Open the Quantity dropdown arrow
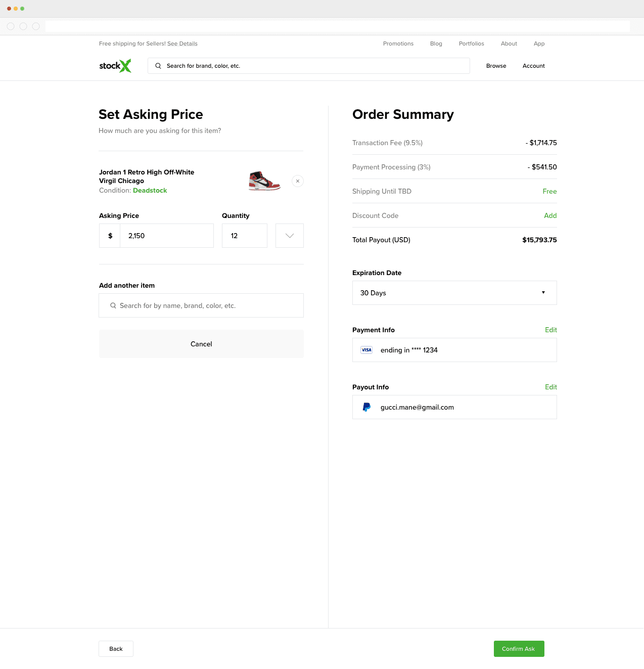 point(289,236)
